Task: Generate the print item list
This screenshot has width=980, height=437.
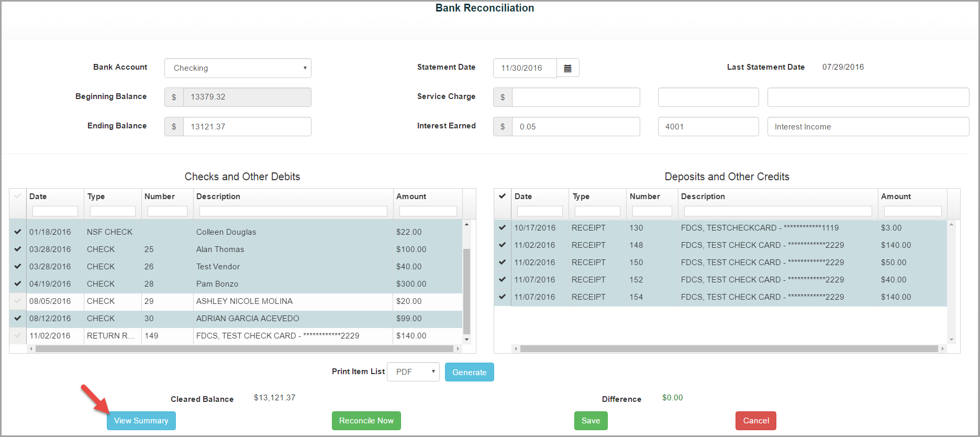Action: [470, 372]
